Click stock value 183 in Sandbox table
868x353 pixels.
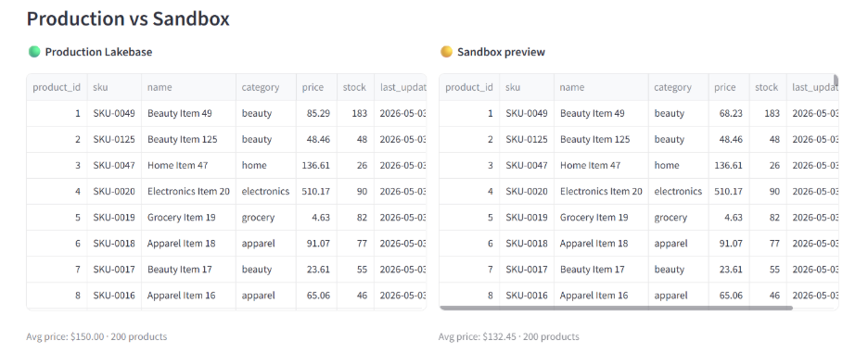[768, 113]
